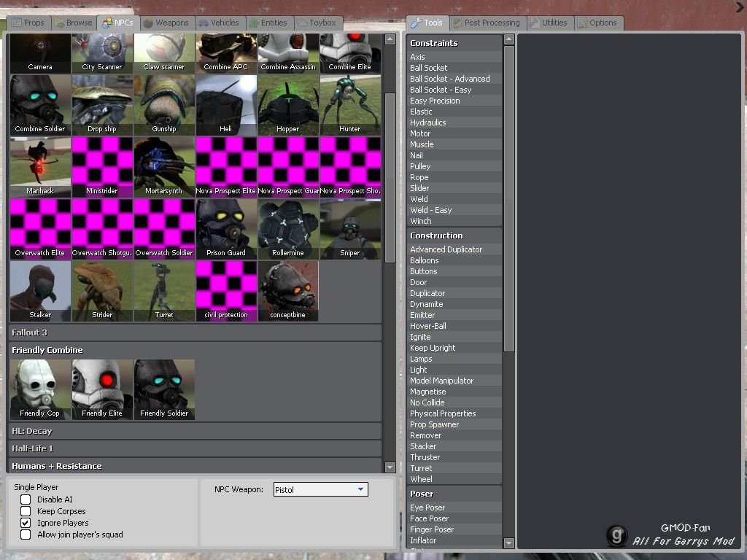747x560 pixels.
Task: Spawn the Gunship NPC
Action: point(164,105)
